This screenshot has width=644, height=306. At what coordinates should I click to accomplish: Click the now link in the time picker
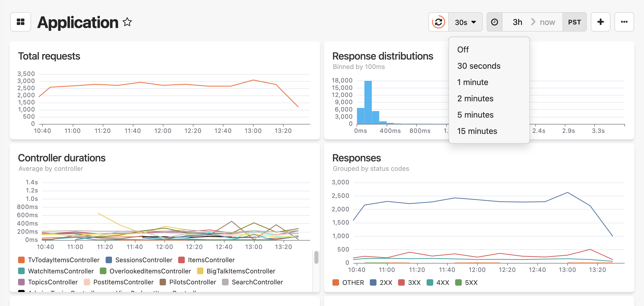[x=547, y=22]
